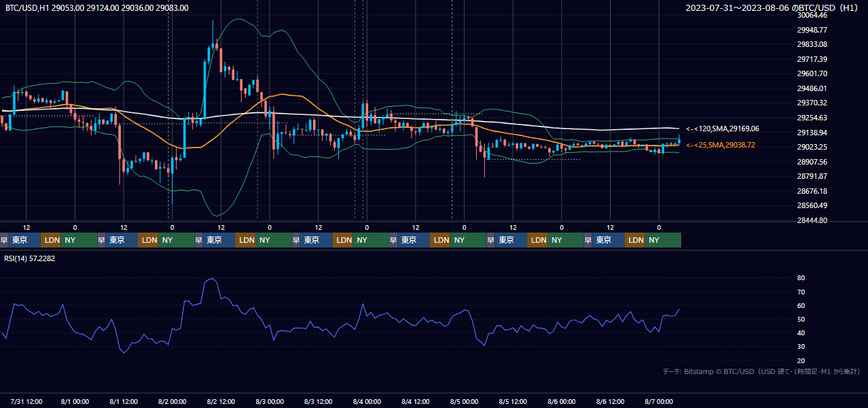Click the BTC/USD,H1 OHLC header text
Image resolution: width=868 pixels, height=408 pixels.
[x=97, y=7]
